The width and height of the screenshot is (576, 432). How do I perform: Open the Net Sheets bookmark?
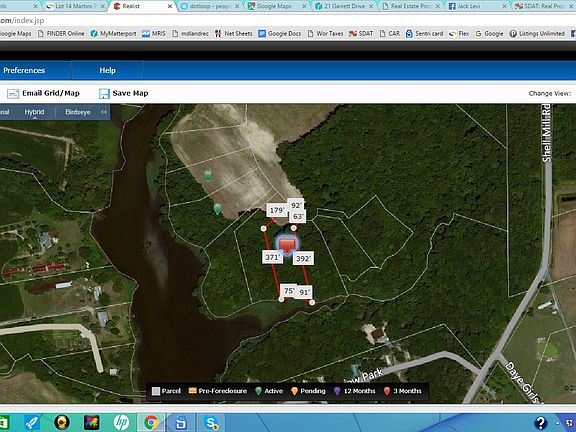tap(233, 33)
